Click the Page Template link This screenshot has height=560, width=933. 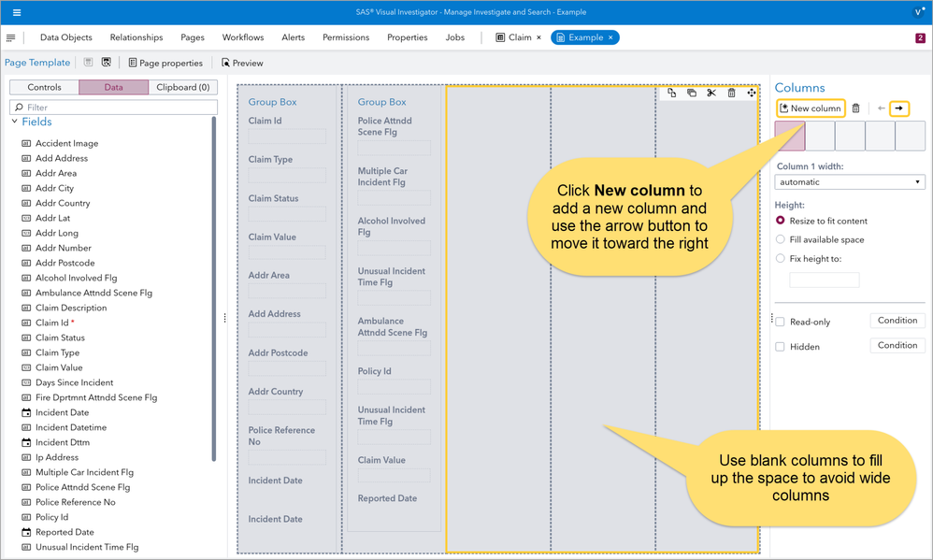pos(37,63)
